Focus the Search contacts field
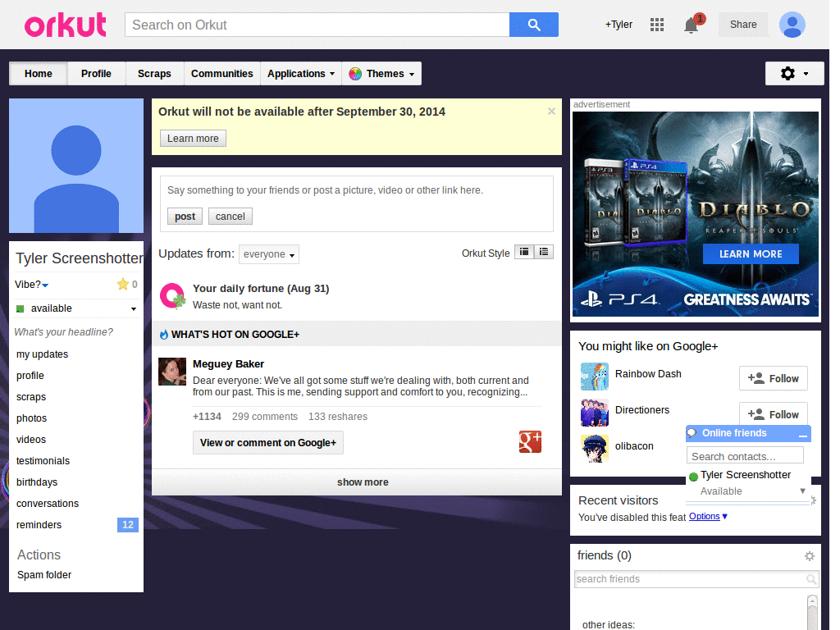The image size is (840, 630). [x=745, y=456]
